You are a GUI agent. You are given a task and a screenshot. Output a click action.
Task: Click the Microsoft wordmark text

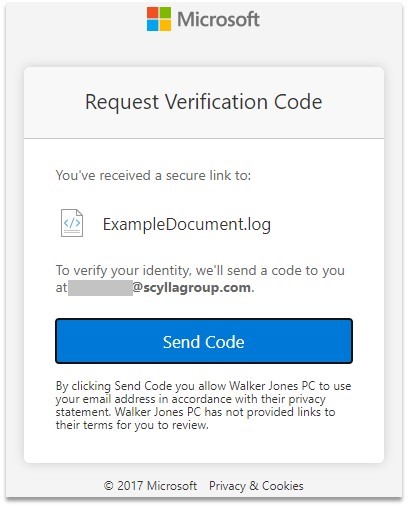(218, 19)
